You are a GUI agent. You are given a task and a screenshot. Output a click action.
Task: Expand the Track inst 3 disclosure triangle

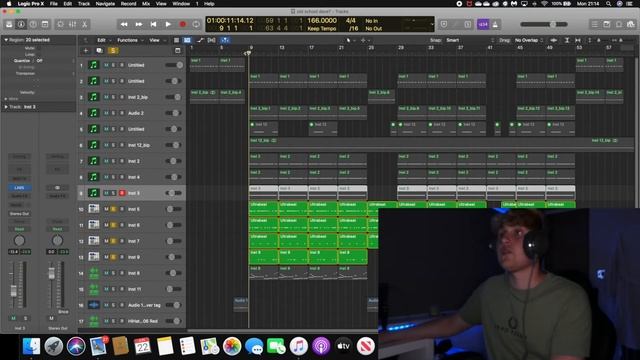(x=6, y=107)
